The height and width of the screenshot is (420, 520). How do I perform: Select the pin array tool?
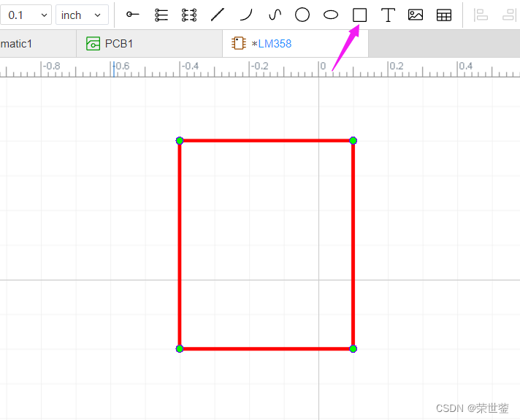click(189, 15)
